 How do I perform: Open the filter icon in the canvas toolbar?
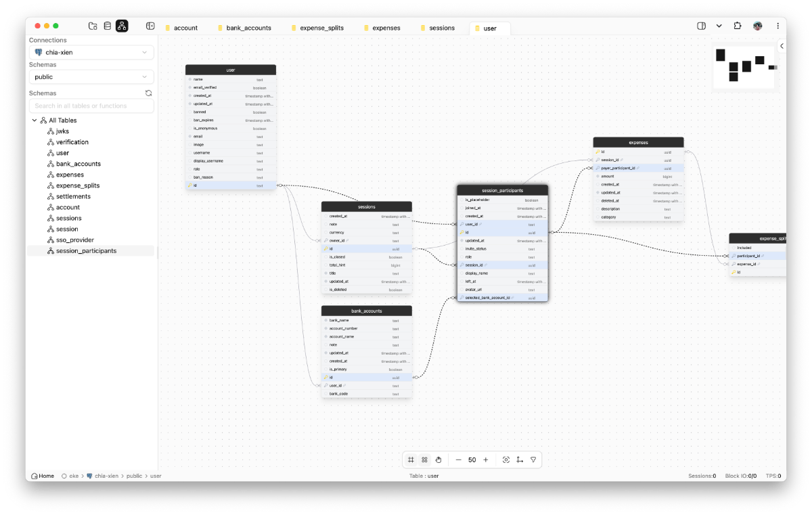tap(533, 460)
